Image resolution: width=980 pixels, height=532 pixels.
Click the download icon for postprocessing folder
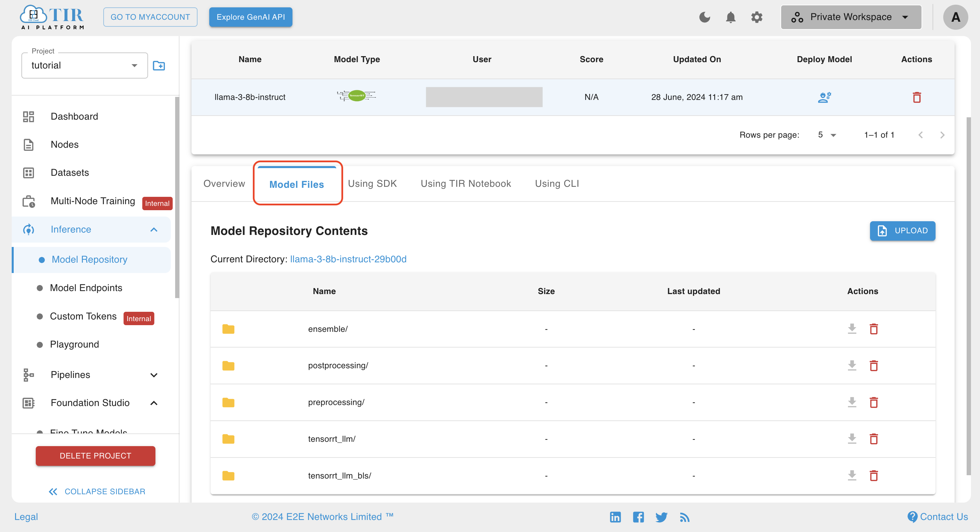(851, 365)
